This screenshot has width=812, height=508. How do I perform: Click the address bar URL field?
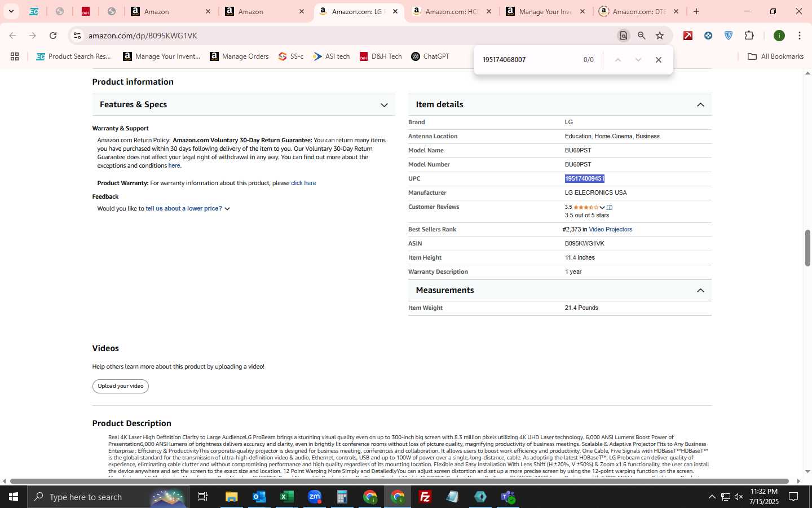[350, 36]
